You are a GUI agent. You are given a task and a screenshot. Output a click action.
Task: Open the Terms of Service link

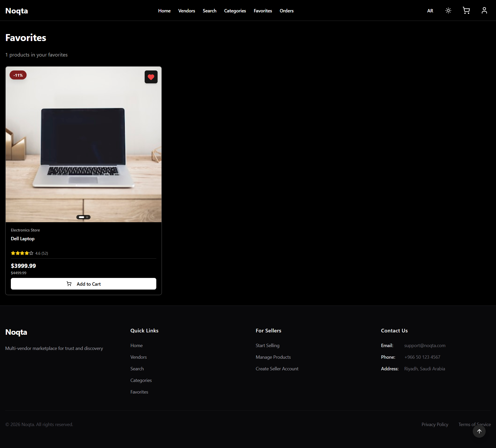(475, 425)
